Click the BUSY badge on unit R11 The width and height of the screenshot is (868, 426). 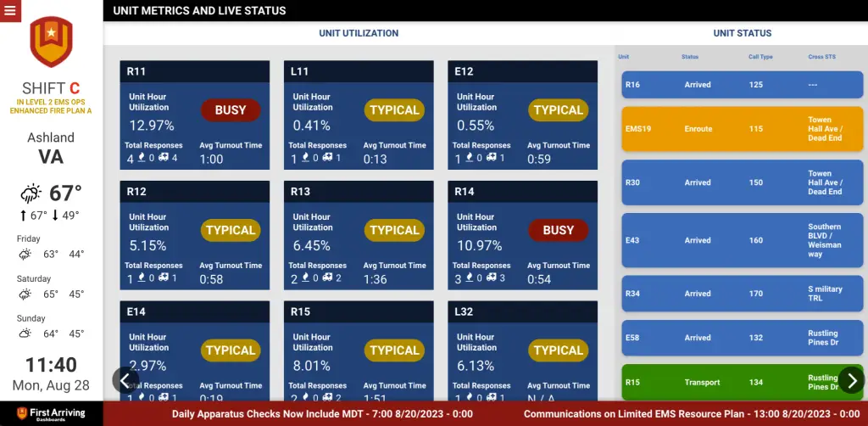231,110
